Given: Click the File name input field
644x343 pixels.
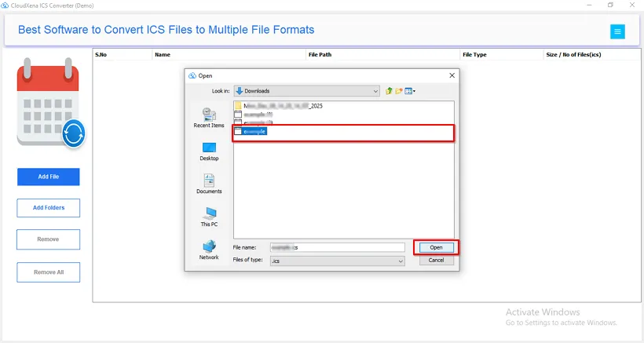Looking at the screenshot, I should point(338,247).
